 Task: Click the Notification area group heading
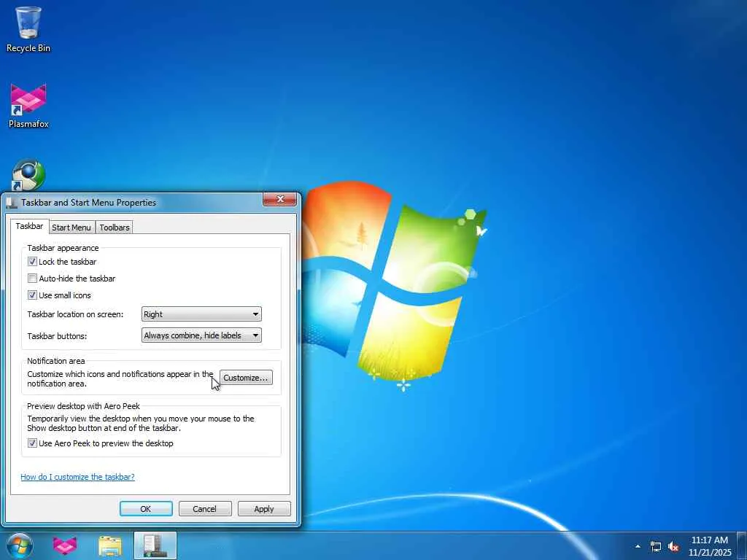(55, 361)
